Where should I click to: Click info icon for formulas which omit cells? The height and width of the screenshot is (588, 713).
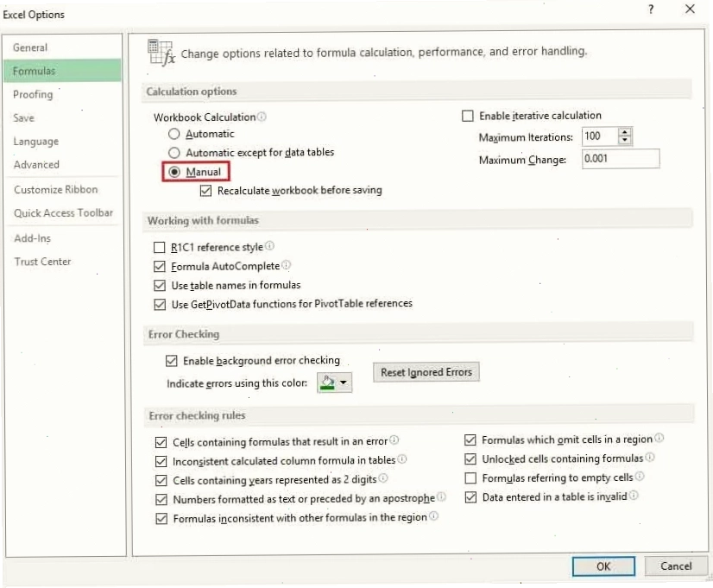659,439
